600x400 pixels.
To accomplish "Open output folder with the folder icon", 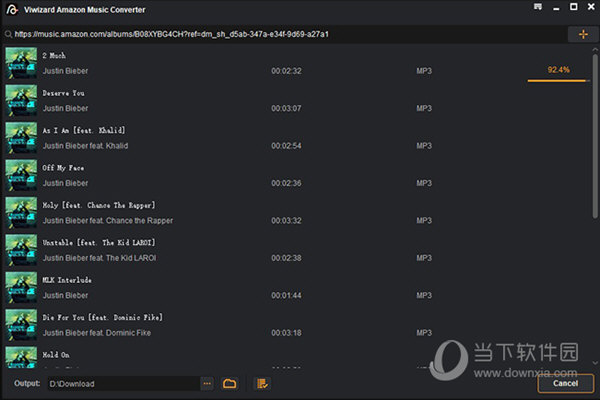I will (x=229, y=384).
